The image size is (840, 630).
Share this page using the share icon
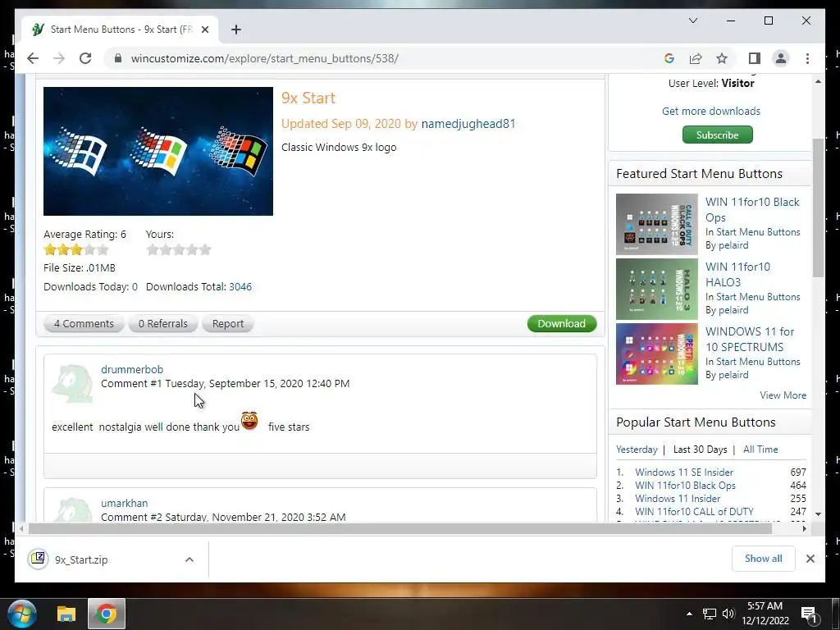(x=696, y=58)
